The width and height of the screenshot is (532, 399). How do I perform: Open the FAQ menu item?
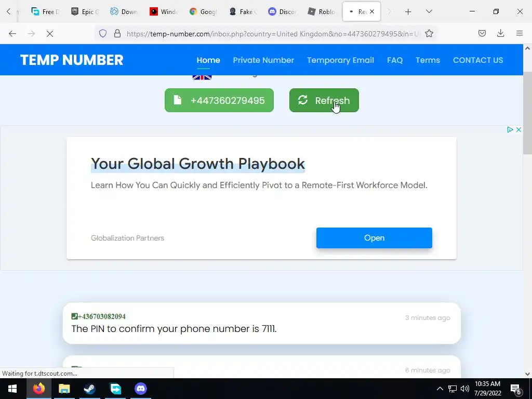click(x=395, y=60)
